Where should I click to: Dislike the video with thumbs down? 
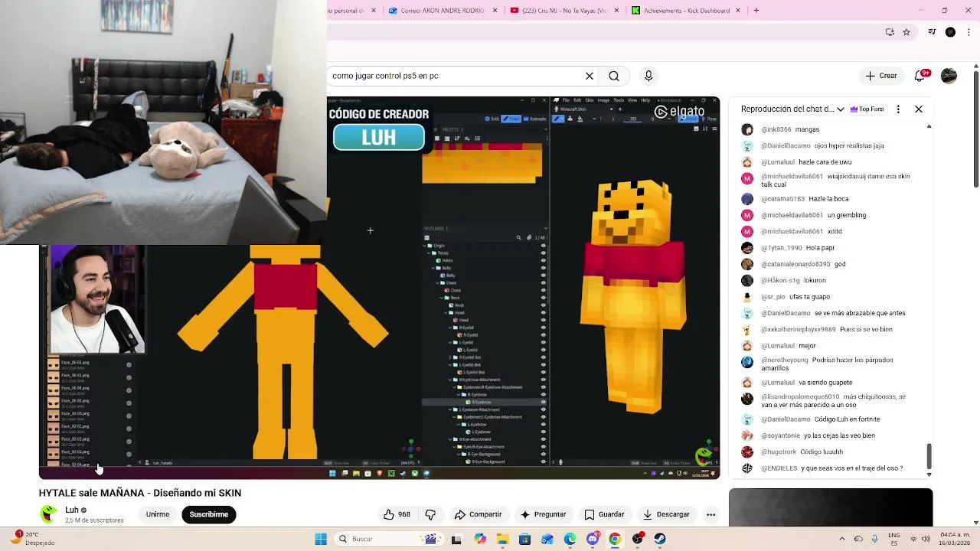click(x=430, y=514)
